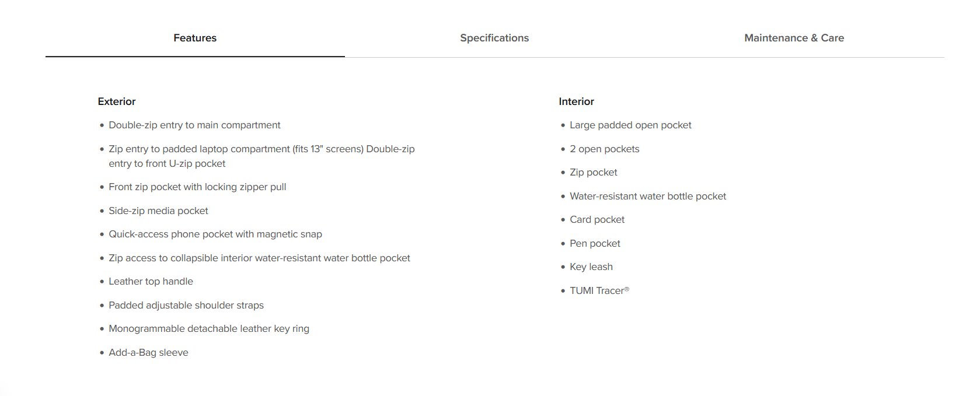Click 'Water-resistant water bottle pocket' interior item
Image resolution: width=980 pixels, height=396 pixels.
click(648, 197)
